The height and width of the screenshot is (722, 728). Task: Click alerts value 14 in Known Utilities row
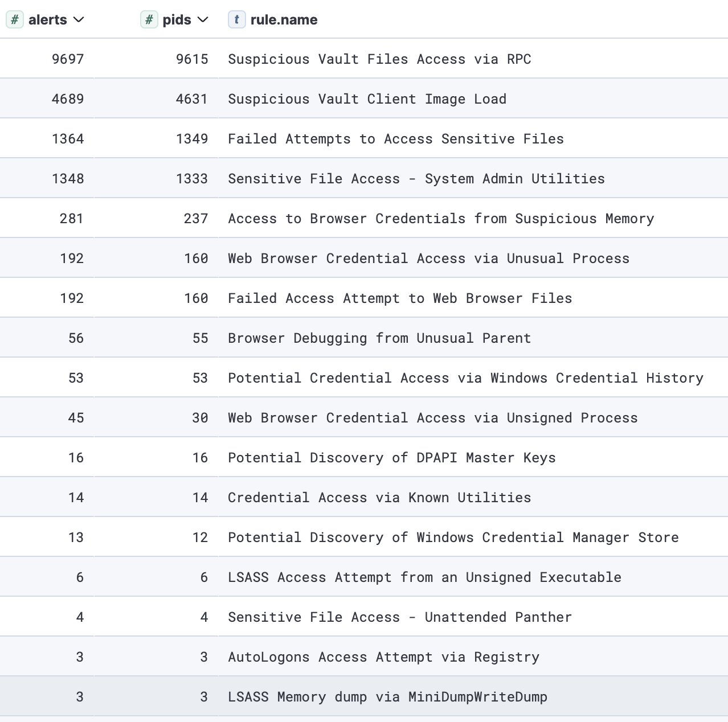point(76,498)
